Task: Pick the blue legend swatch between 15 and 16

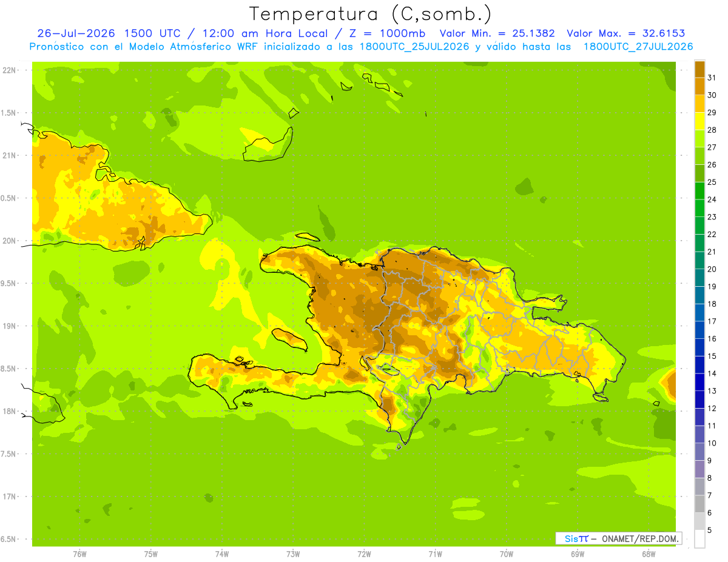Action: (x=699, y=347)
